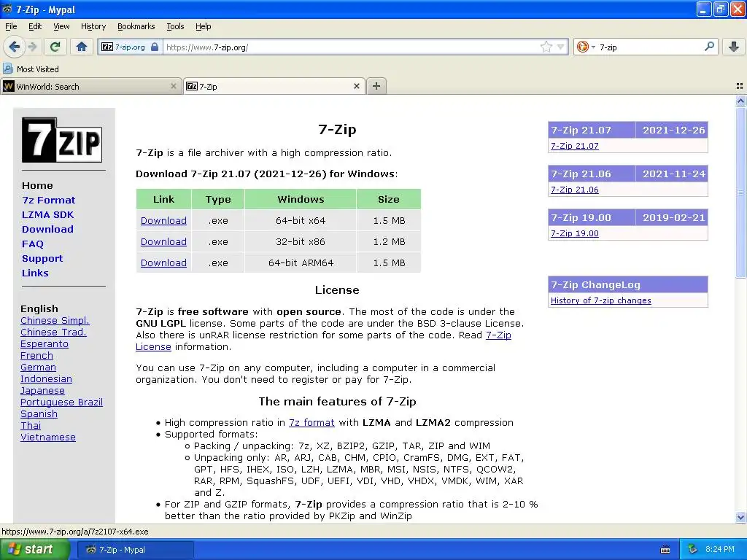Switch language to Vietnamese
Screen dimensions: 747x560
point(48,437)
